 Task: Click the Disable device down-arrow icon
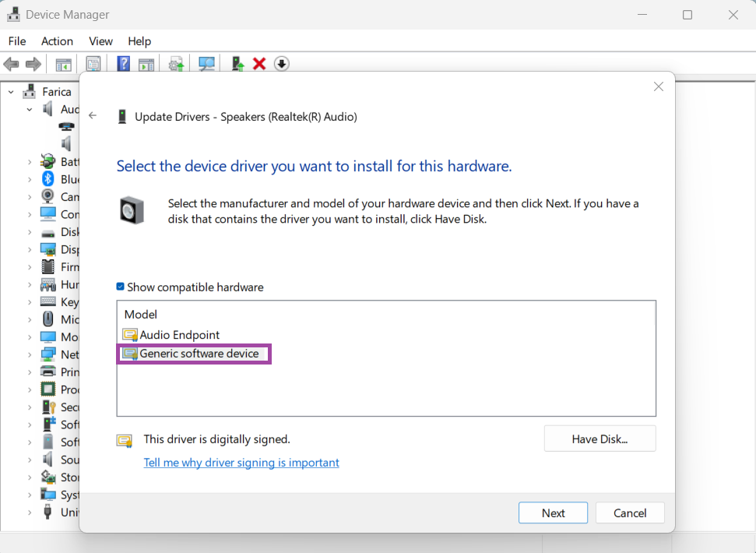281,64
